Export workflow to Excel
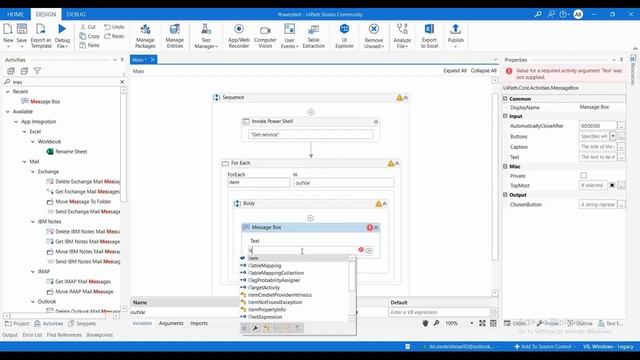 429,36
